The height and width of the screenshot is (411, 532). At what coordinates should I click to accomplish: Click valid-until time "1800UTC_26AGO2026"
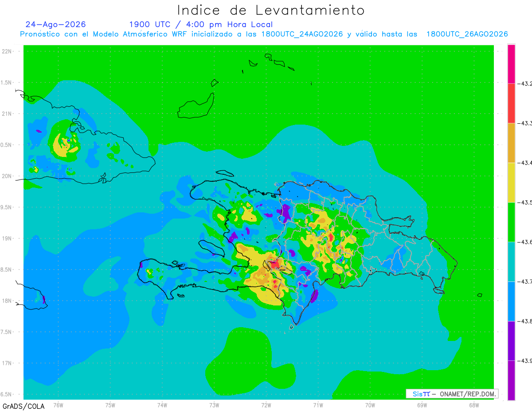coord(467,34)
